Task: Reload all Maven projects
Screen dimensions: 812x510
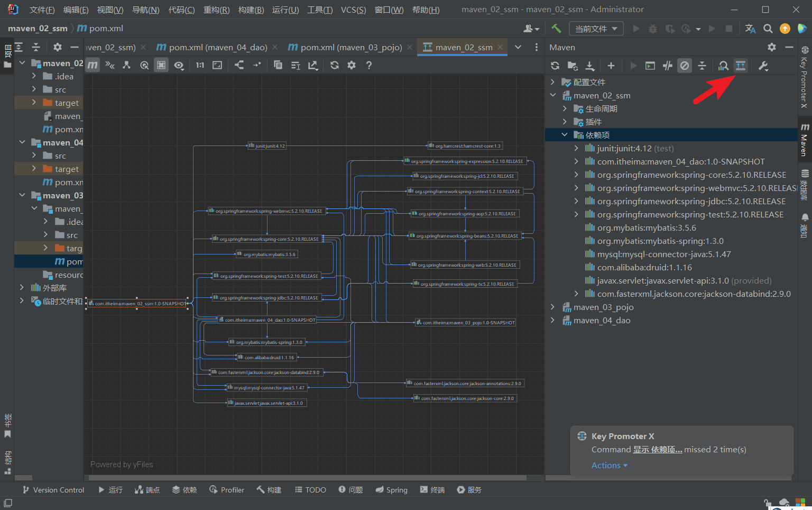Action: click(555, 66)
